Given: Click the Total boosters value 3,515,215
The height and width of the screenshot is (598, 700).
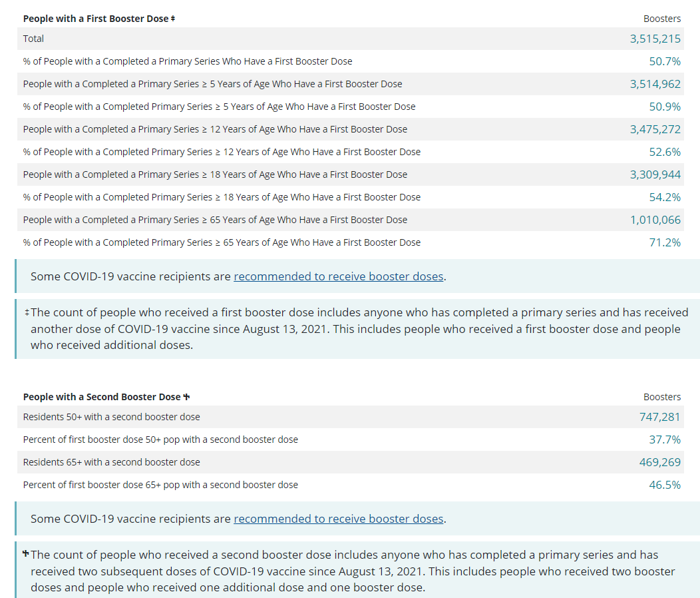Looking at the screenshot, I should [x=655, y=39].
